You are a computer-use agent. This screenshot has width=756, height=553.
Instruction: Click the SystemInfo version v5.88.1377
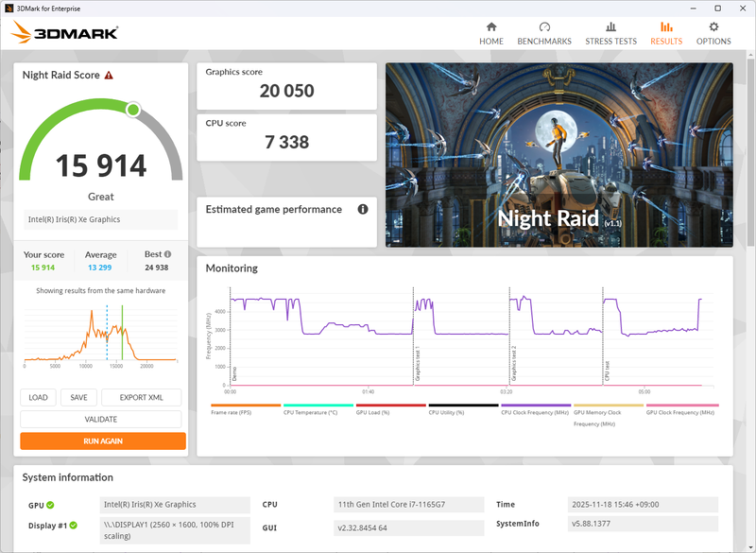pos(644,524)
